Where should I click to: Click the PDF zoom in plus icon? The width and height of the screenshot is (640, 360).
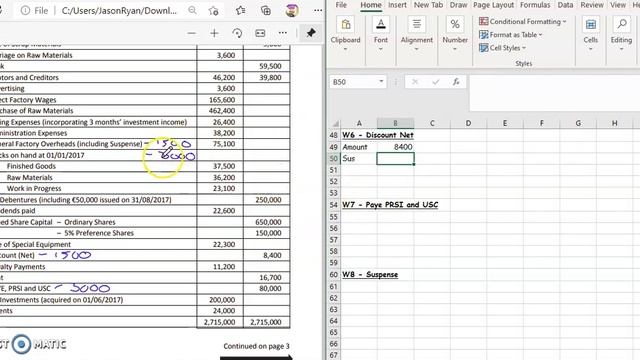click(x=214, y=33)
